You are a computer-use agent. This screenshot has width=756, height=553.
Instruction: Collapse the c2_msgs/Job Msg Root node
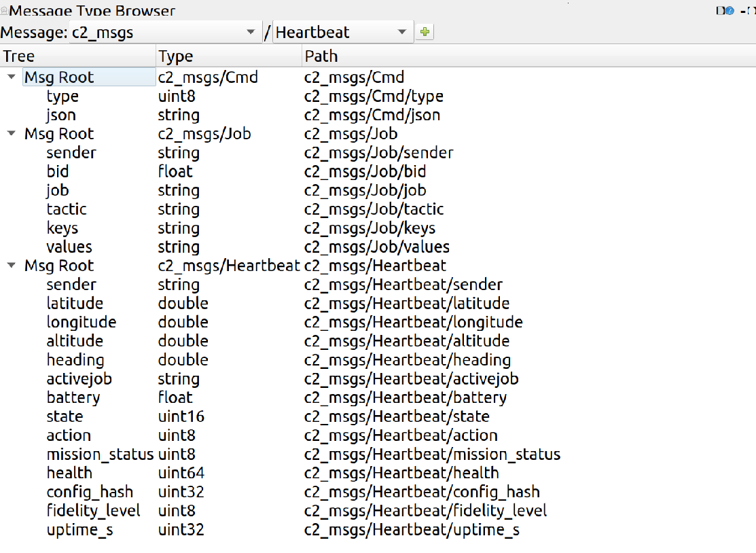point(11,134)
